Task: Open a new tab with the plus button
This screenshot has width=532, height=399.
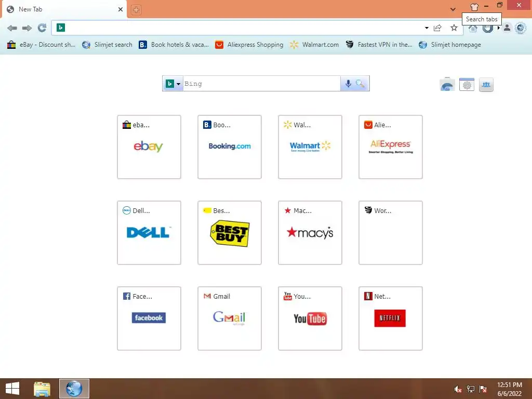Action: pyautogui.click(x=136, y=10)
